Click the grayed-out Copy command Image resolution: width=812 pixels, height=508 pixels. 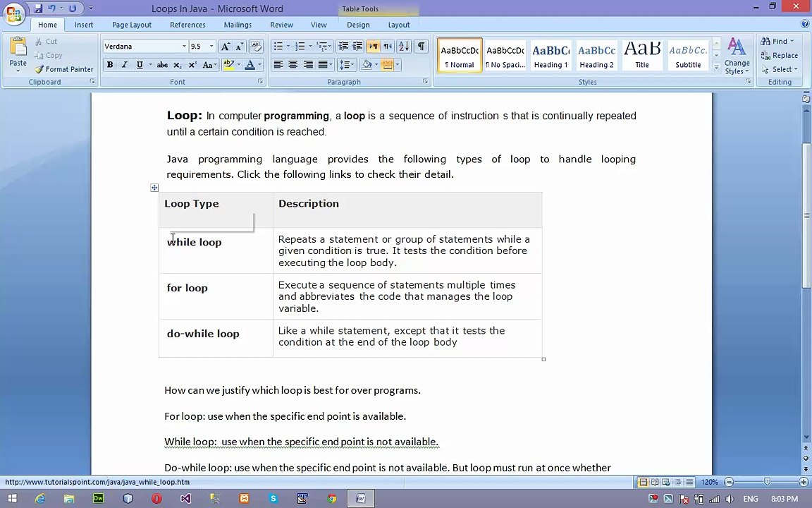48,55
